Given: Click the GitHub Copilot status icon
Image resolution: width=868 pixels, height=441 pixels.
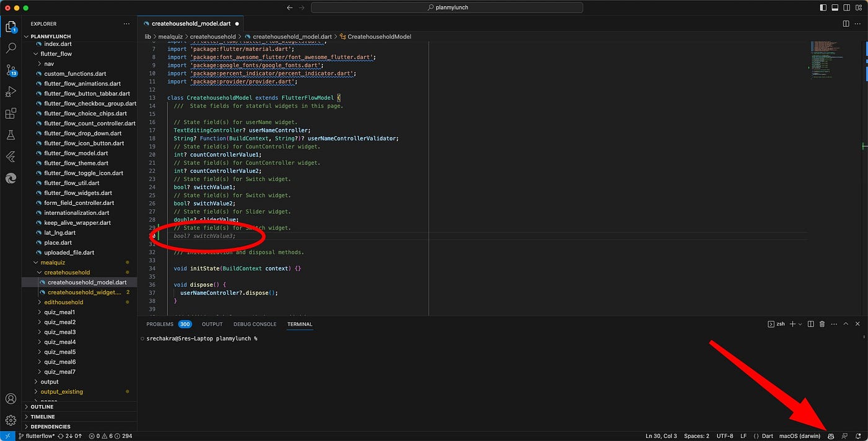Looking at the screenshot, I should point(831,436).
